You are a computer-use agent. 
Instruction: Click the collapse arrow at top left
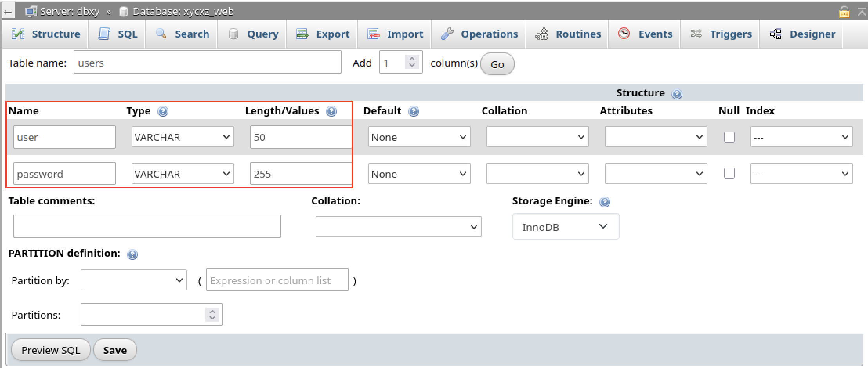coord(8,12)
